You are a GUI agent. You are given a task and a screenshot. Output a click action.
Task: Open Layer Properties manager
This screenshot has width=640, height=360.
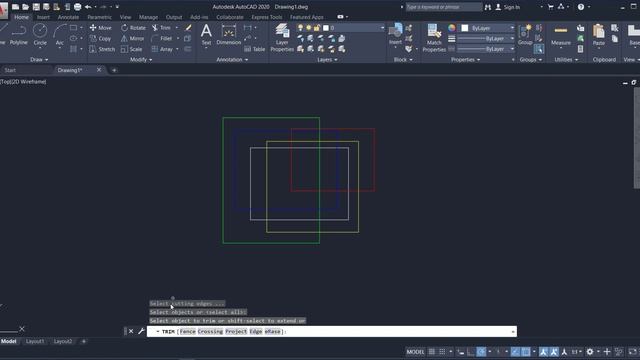282,38
